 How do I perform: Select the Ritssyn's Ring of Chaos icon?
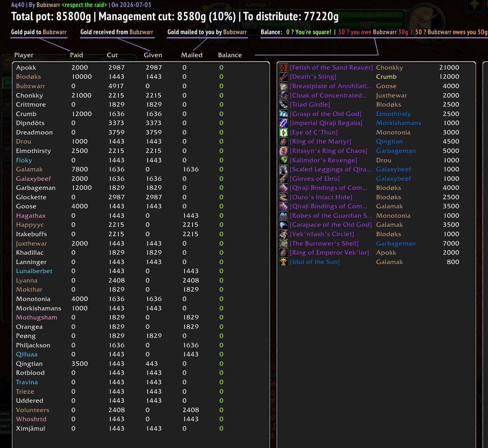click(x=284, y=151)
